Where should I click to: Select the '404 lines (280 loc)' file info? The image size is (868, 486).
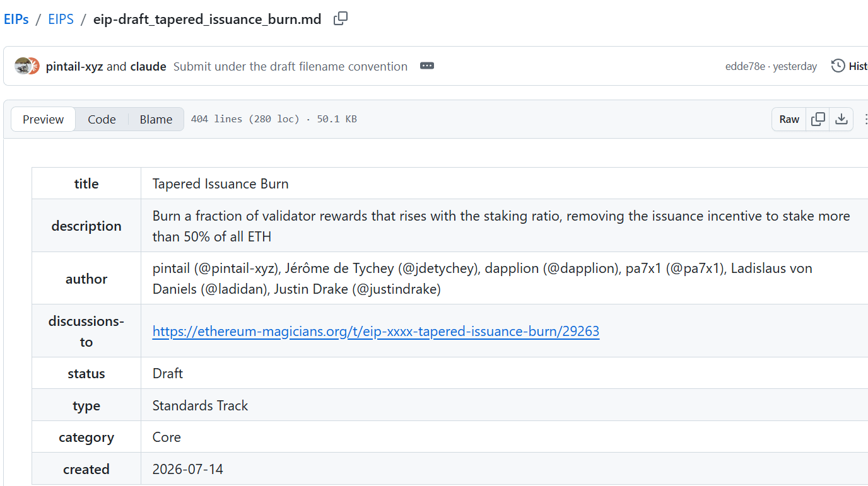click(x=245, y=119)
